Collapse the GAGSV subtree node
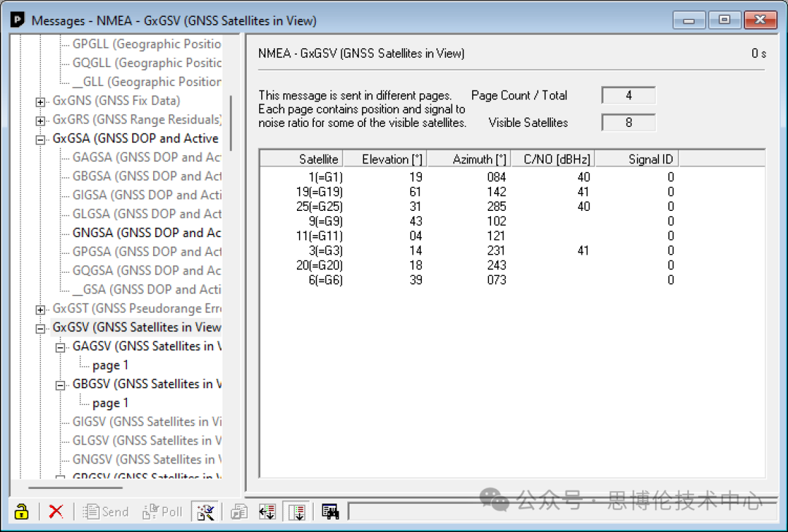This screenshot has width=788, height=532. [61, 347]
